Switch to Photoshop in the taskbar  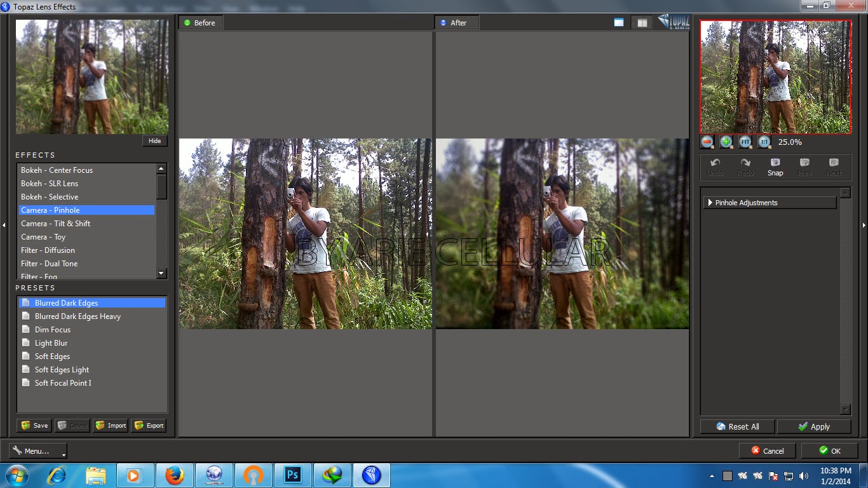pyautogui.click(x=292, y=475)
